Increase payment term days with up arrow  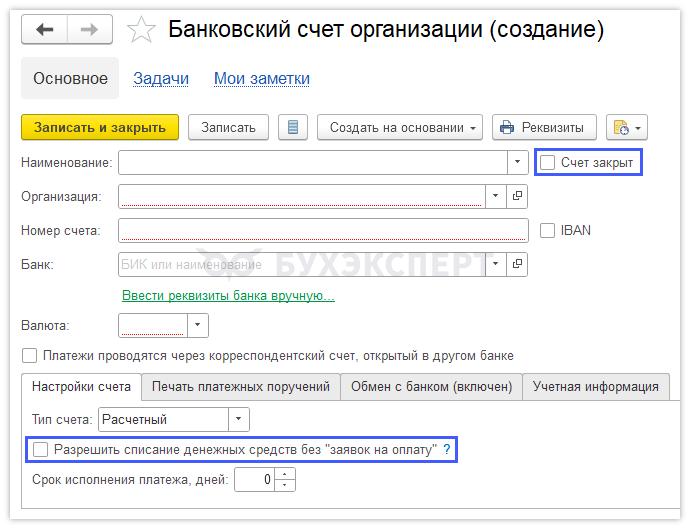coord(286,475)
